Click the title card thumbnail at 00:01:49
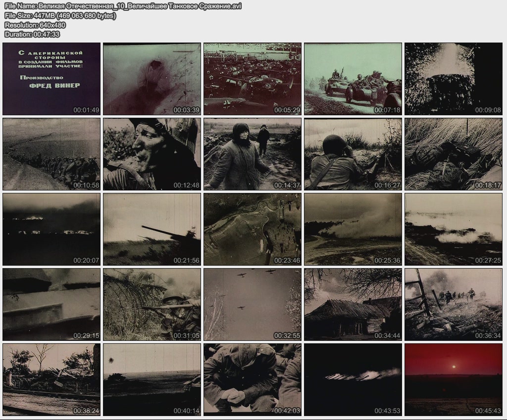Image resolution: width=507 pixels, height=420 pixels. [51, 79]
